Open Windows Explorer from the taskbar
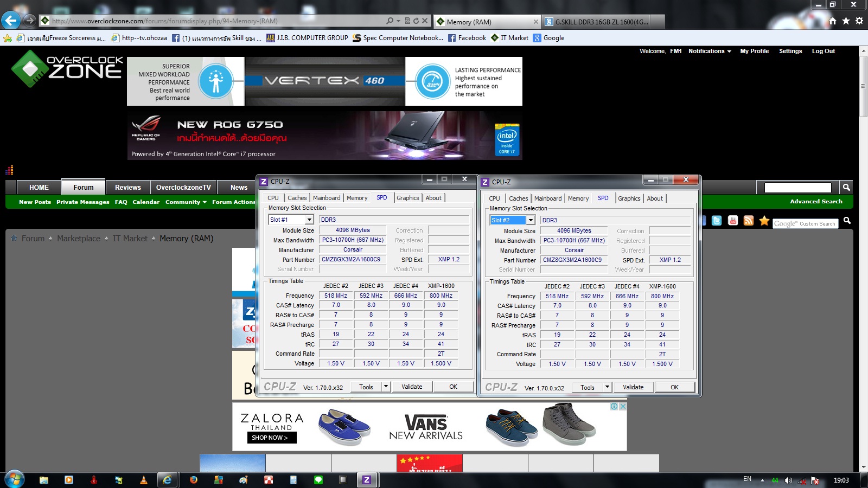Image resolution: width=868 pixels, height=488 pixels. pyautogui.click(x=44, y=480)
